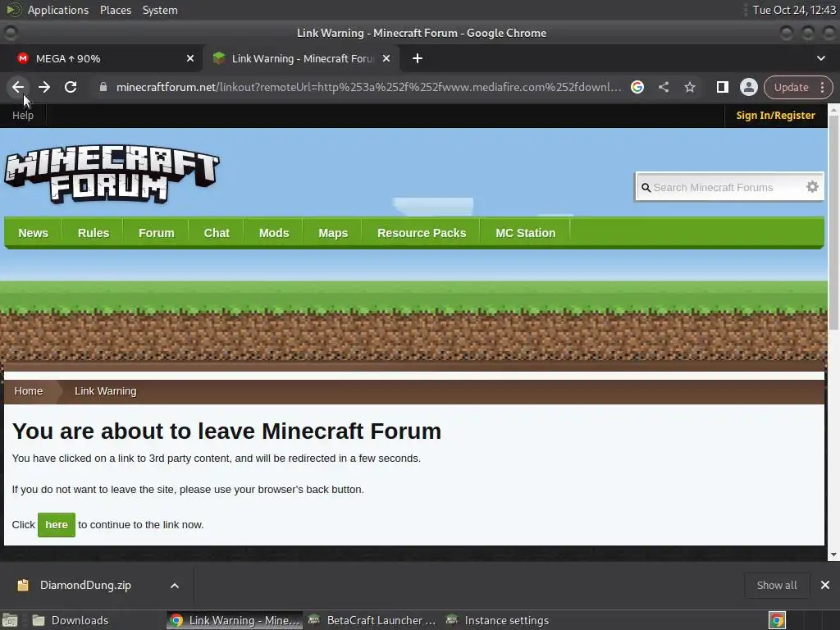Screen dimensions: 840x630
Task: Open the Applications menu
Action: 58,10
